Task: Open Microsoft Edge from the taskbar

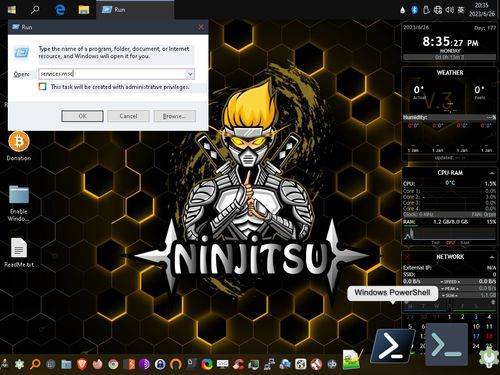Action: click(x=60, y=10)
